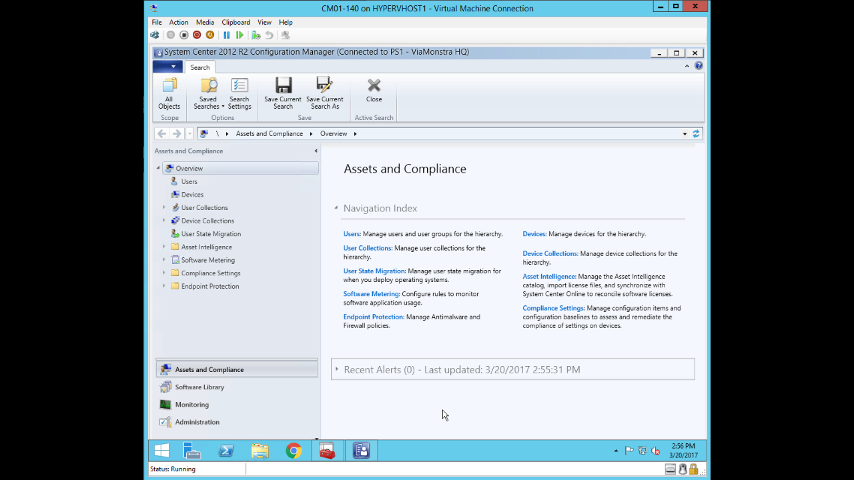Screen dimensions: 854x480
Task: Click the Endpoint Protection link
Action: point(373,317)
